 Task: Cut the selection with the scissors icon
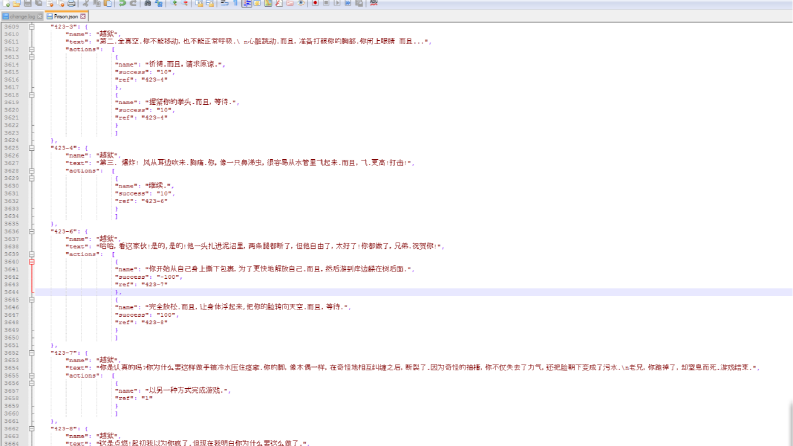(86, 3)
